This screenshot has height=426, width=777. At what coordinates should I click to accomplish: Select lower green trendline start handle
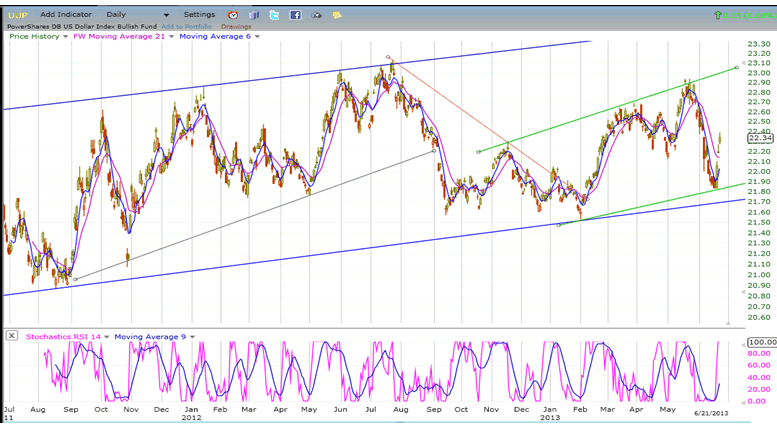(559, 225)
